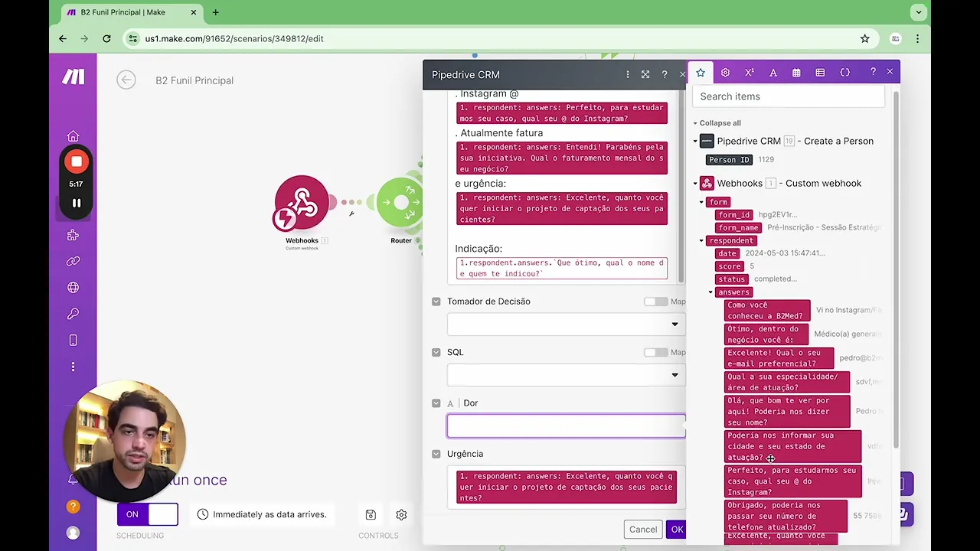980x551 pixels.
Task: Switch to Date and time calendar tab
Action: [x=796, y=73]
